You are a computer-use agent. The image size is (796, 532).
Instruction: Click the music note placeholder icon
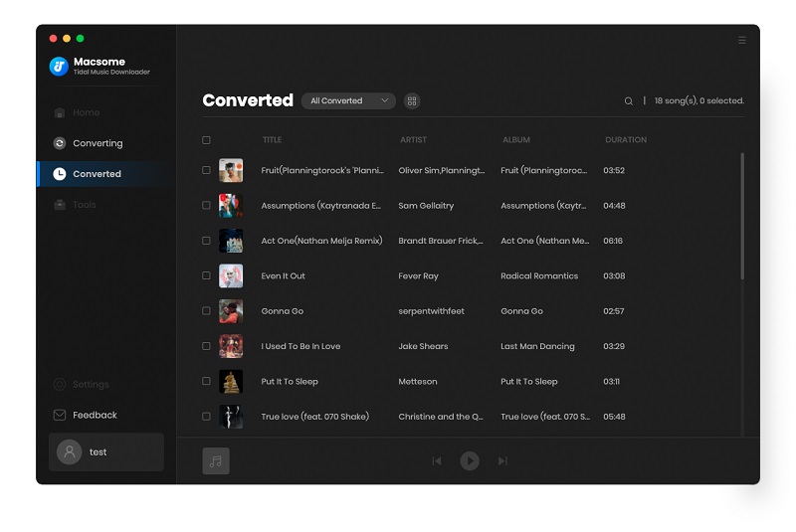point(216,461)
